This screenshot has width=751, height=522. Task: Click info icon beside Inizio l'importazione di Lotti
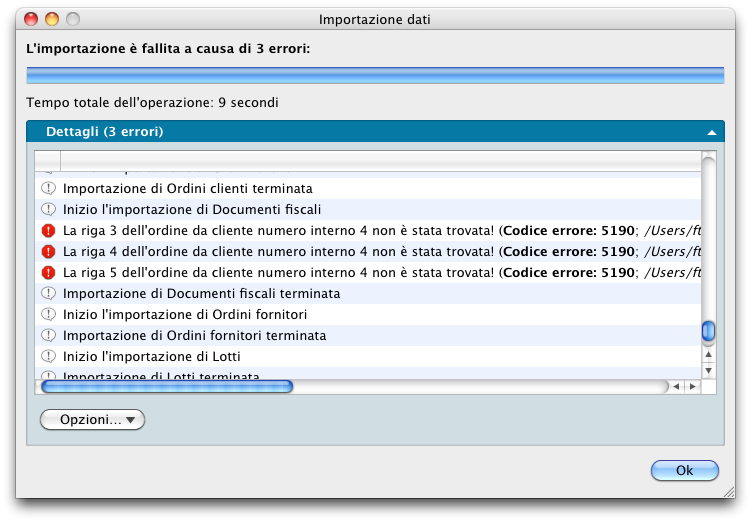tap(48, 357)
